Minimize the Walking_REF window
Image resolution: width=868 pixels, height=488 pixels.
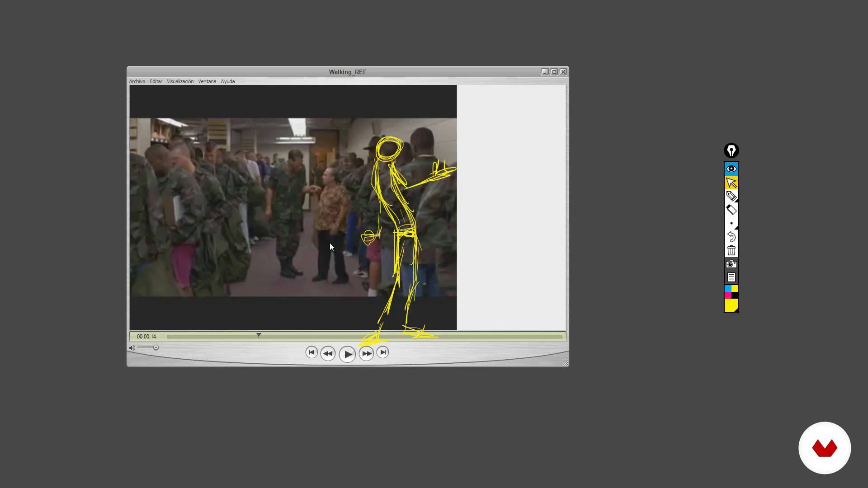click(545, 72)
